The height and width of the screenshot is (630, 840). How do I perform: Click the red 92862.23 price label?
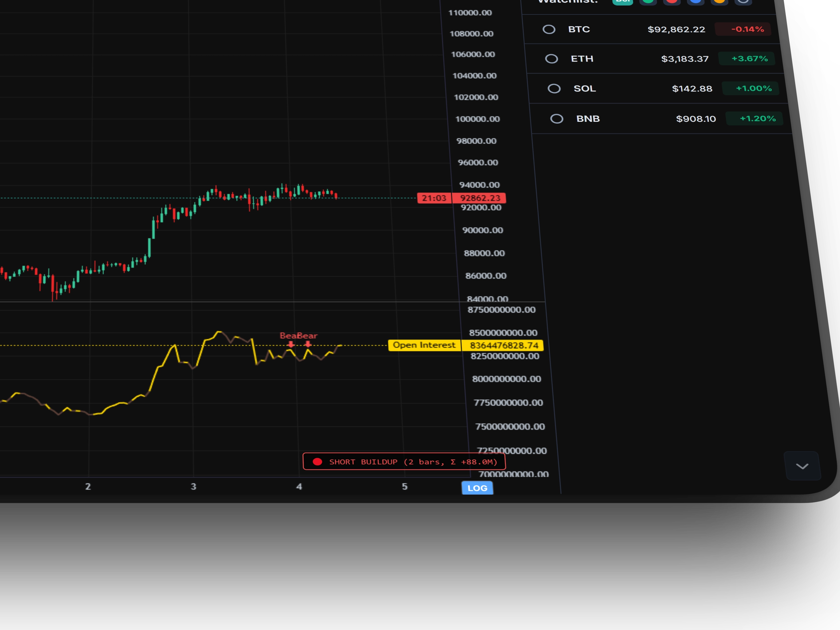[480, 198]
